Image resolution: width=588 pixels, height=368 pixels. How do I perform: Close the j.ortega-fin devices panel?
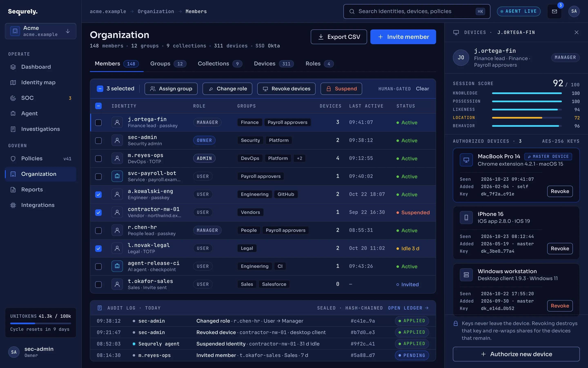pos(576,32)
